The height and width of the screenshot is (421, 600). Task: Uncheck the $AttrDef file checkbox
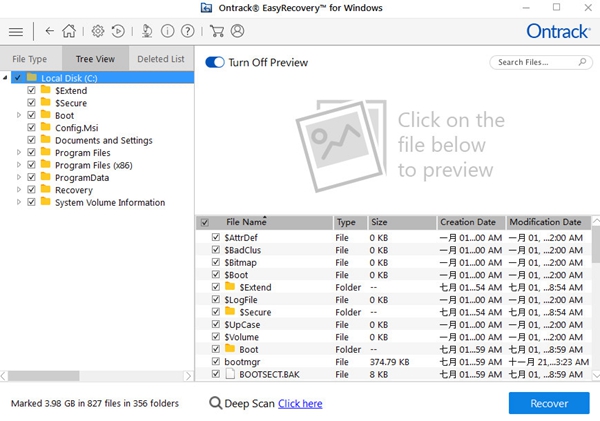(x=216, y=237)
